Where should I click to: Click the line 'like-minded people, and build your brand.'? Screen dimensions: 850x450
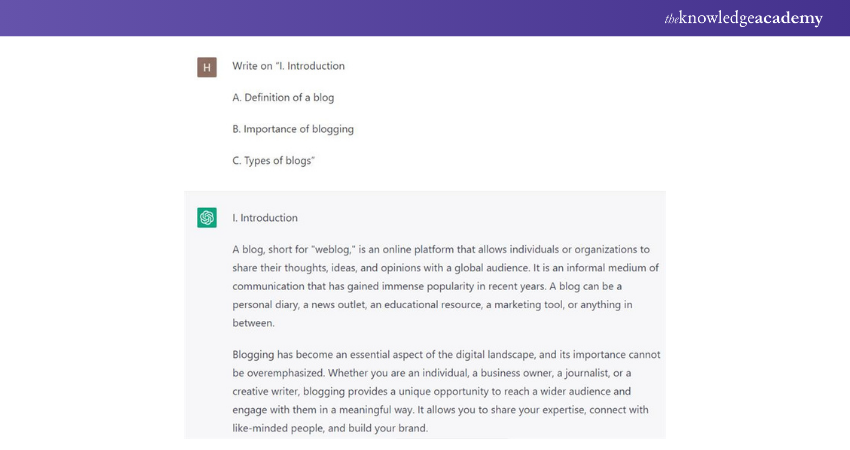coord(330,428)
